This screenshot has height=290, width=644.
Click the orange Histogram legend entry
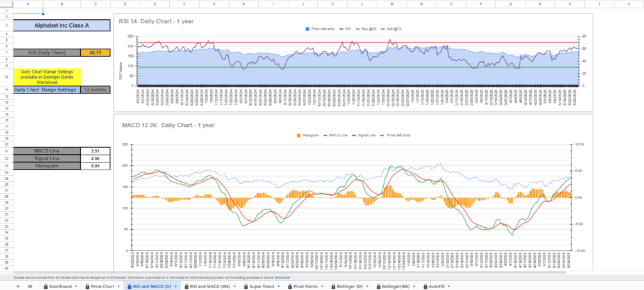tap(308, 135)
